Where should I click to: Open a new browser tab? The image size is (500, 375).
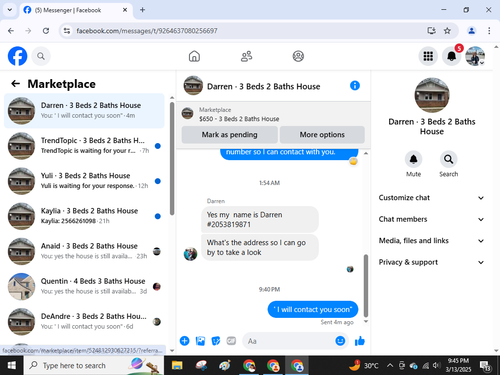(x=142, y=10)
